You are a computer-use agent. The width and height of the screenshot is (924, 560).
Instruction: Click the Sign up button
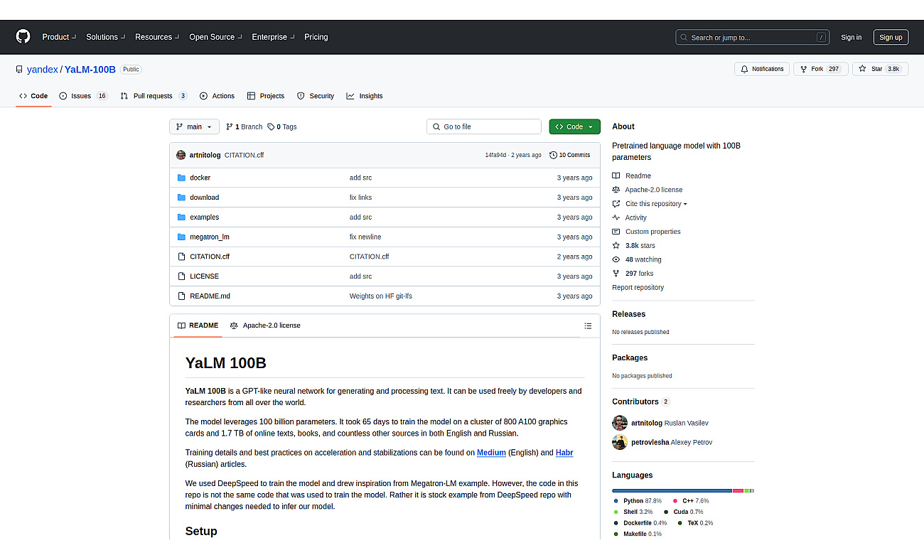click(x=891, y=38)
